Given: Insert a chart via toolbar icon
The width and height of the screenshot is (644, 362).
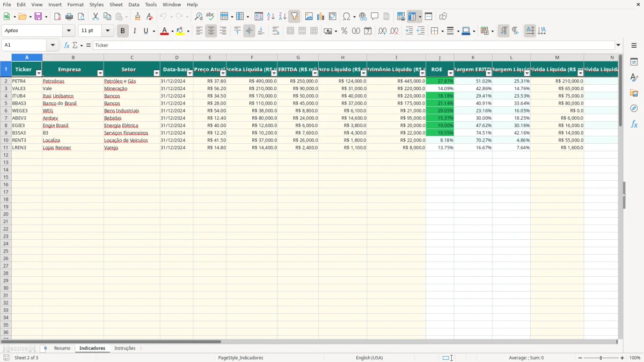Looking at the screenshot, I should [x=320, y=17].
